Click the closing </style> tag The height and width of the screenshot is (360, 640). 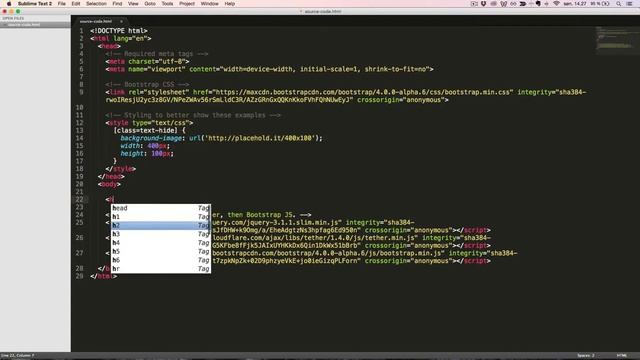point(120,169)
